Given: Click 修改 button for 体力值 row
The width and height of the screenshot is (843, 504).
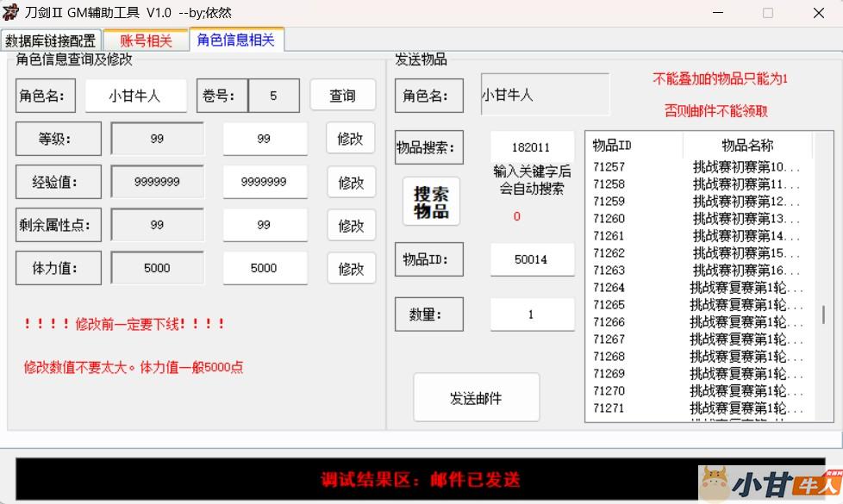Looking at the screenshot, I should click(x=351, y=269).
